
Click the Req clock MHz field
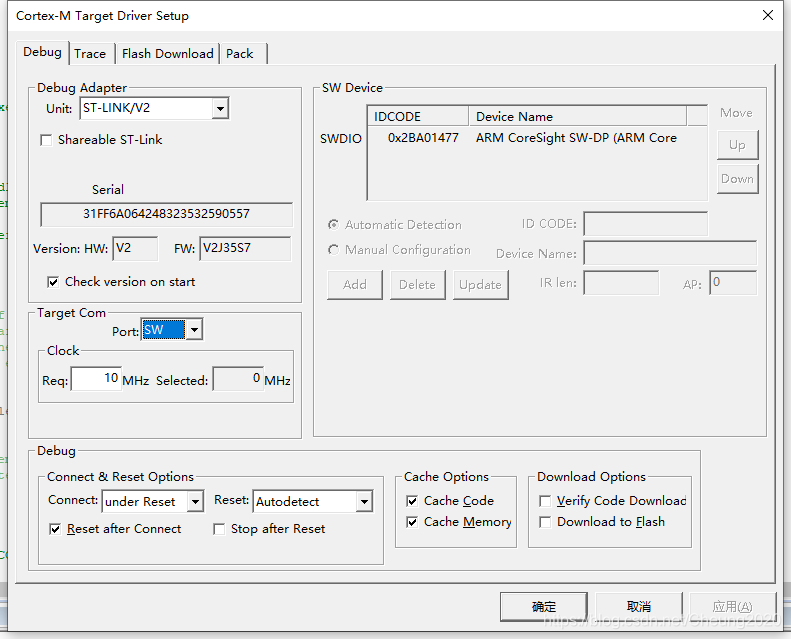click(96, 379)
